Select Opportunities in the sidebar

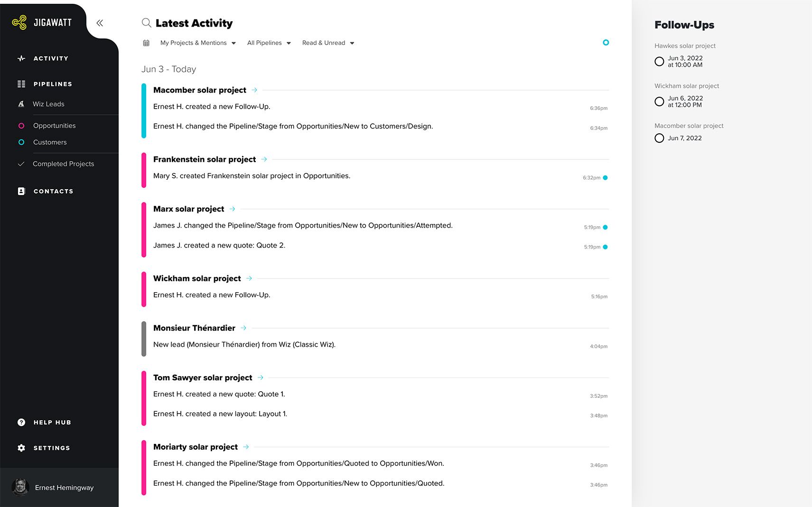55,126
